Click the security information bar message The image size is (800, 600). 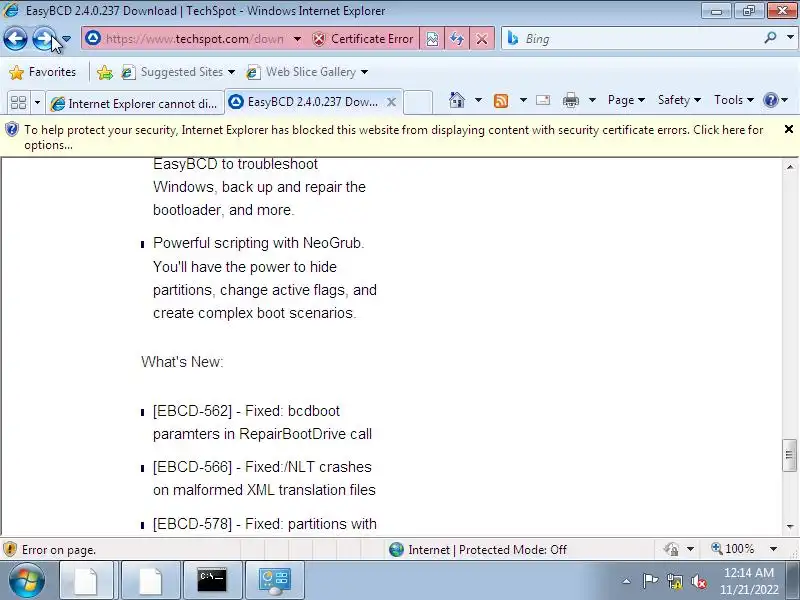393,137
